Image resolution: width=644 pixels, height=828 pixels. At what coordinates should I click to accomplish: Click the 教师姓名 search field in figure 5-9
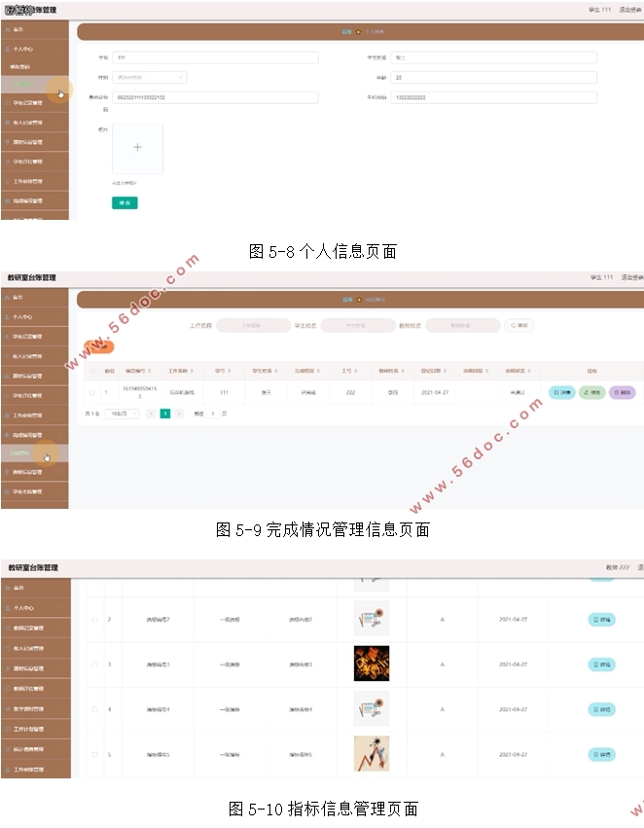pos(463,325)
